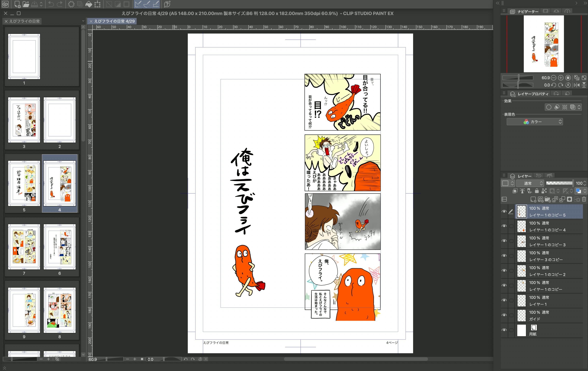Click the delete layer trash icon
The width and height of the screenshot is (588, 371).
click(584, 199)
